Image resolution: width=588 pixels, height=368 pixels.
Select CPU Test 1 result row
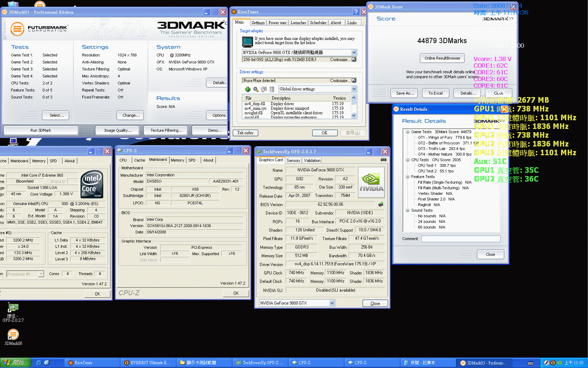(x=437, y=165)
